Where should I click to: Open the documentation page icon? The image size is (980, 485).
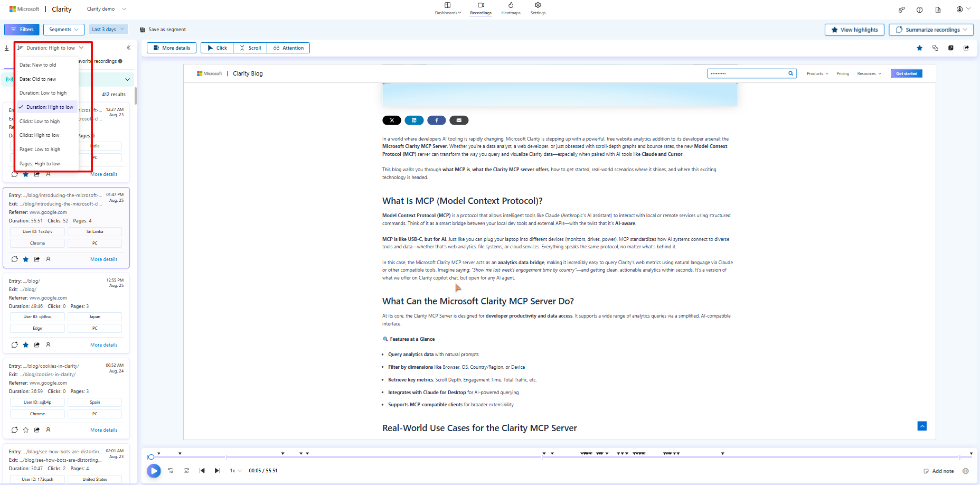tap(938, 10)
